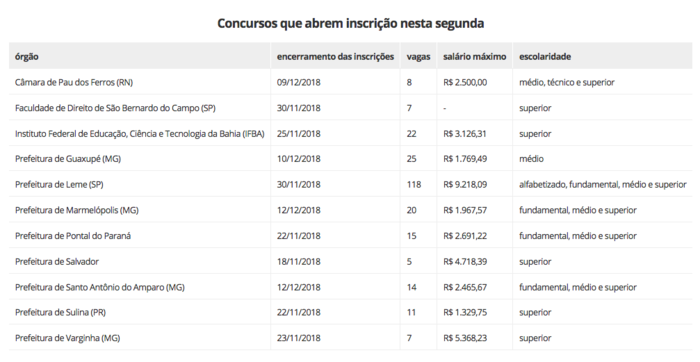Select Prefeitura de Salvador row

(350, 262)
